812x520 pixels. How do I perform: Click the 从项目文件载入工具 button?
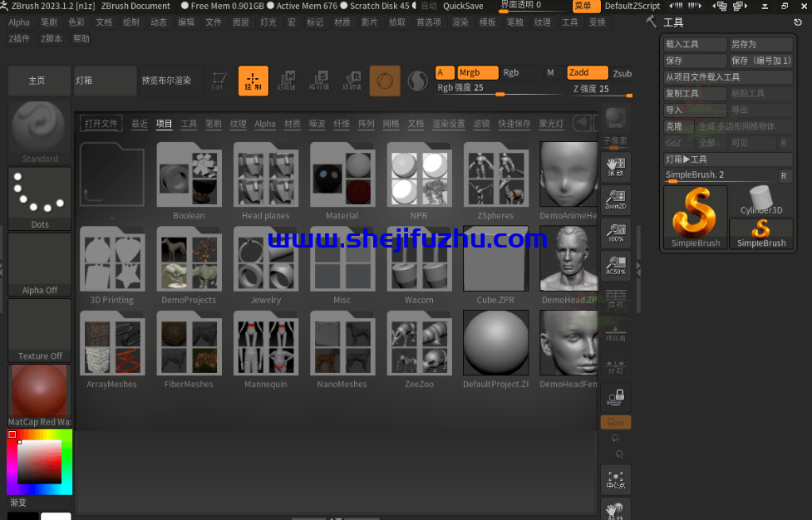click(728, 77)
